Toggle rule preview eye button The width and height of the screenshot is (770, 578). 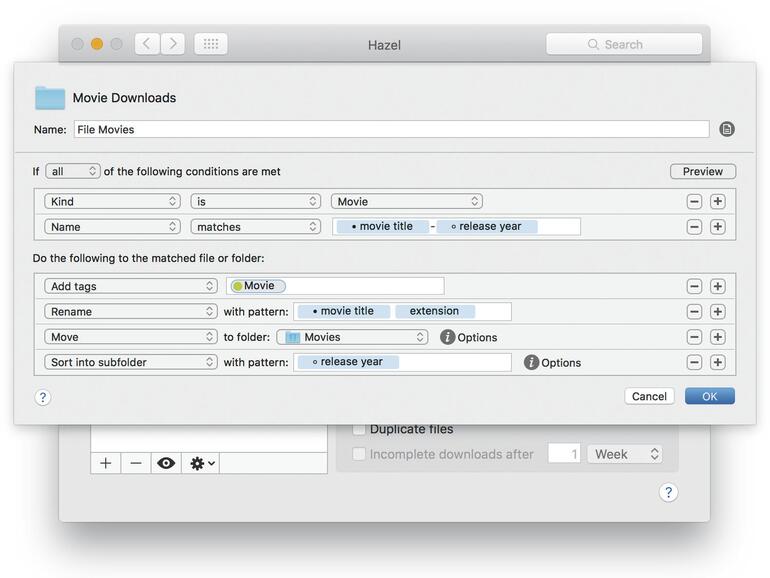click(x=166, y=463)
